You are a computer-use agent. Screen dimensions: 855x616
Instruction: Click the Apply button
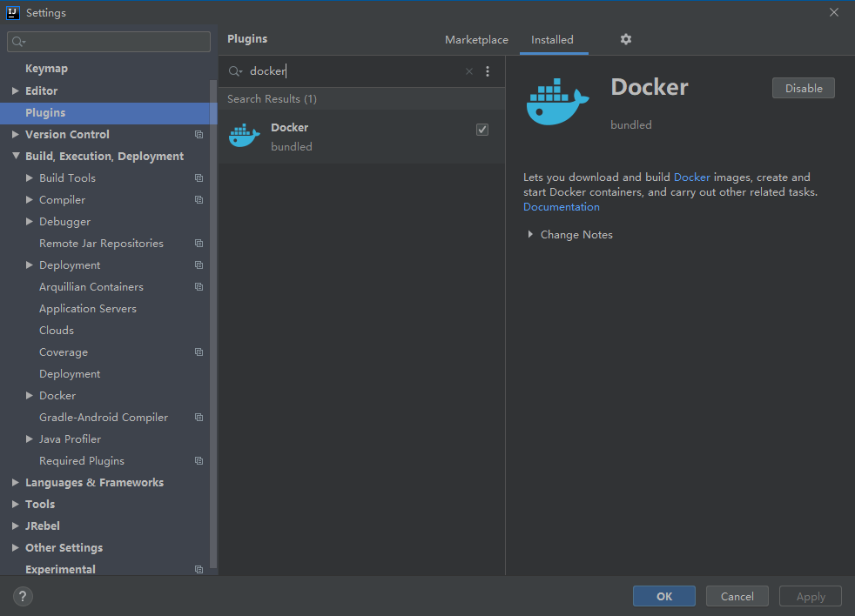811,596
